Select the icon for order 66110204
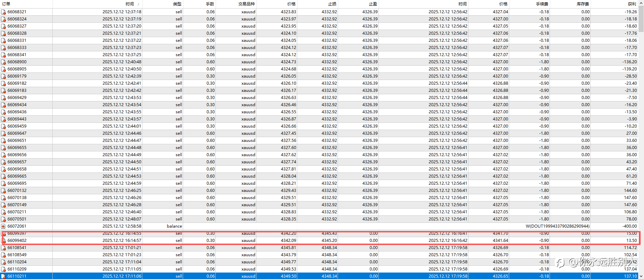This screenshot has height=279, width=644. pyautogui.click(x=3, y=262)
